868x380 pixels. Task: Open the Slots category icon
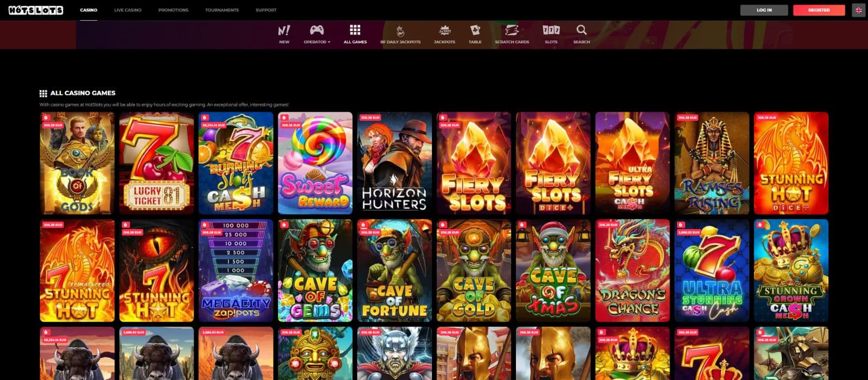click(551, 34)
